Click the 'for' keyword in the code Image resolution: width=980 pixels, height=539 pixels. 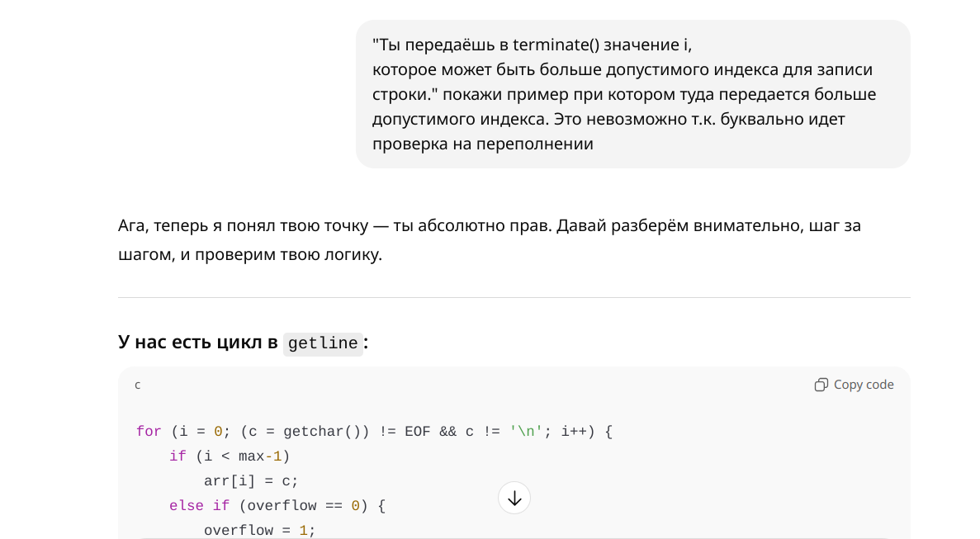click(x=149, y=432)
